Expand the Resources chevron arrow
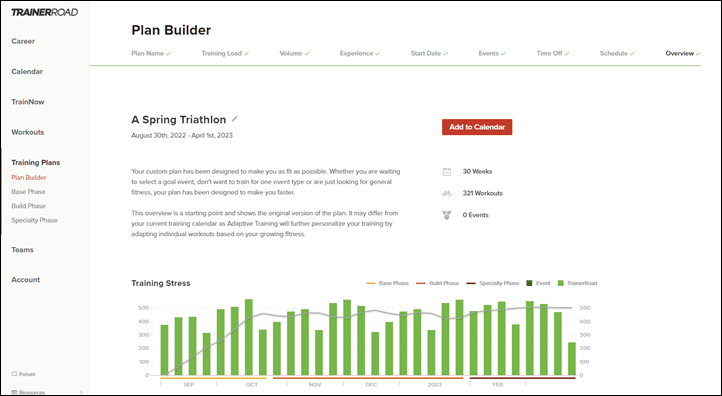722x396 pixels. 82,392
